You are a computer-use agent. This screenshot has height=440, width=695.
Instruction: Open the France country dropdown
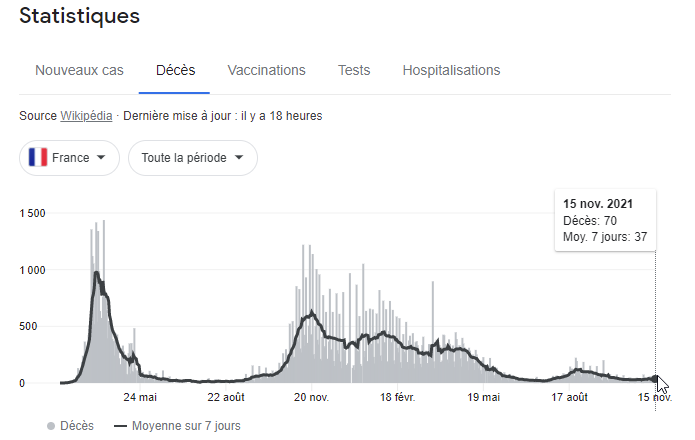(x=69, y=158)
